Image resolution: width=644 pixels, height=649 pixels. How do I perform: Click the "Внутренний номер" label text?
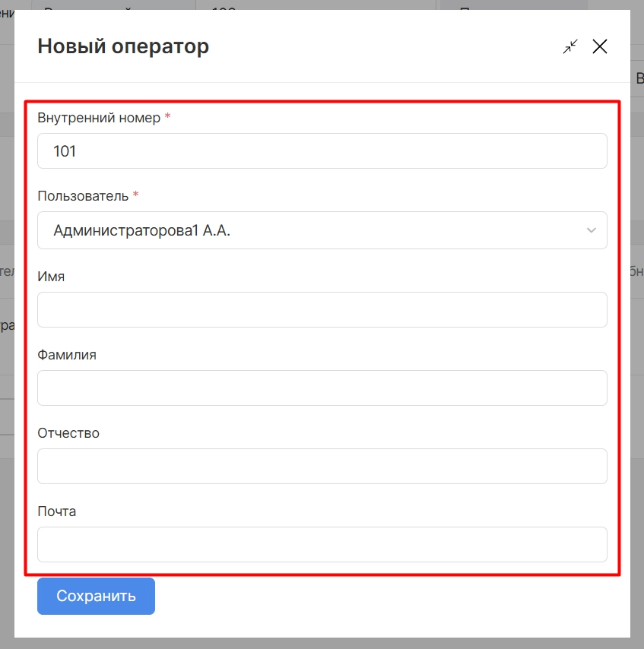click(99, 118)
